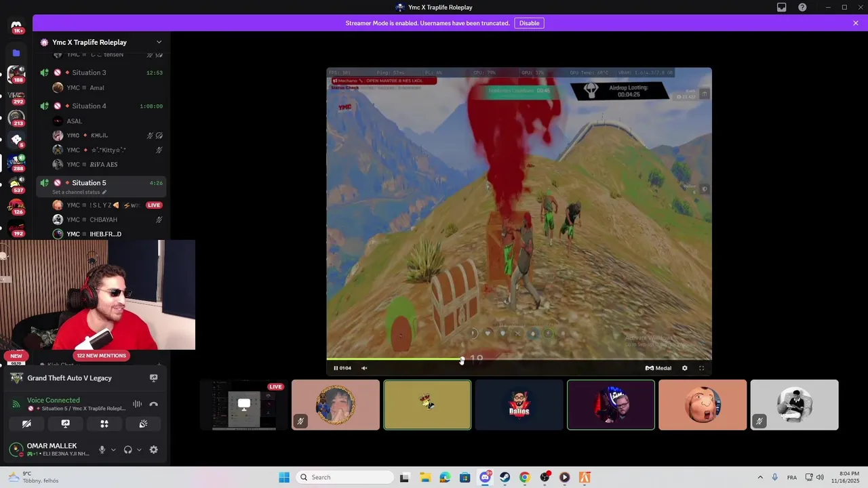The image size is (868, 488).
Task: Open the server folder icon in sidebar
Action: (x=16, y=53)
